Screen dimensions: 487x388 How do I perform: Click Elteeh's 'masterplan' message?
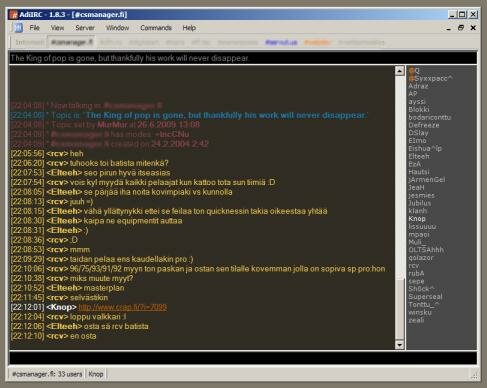point(68,288)
